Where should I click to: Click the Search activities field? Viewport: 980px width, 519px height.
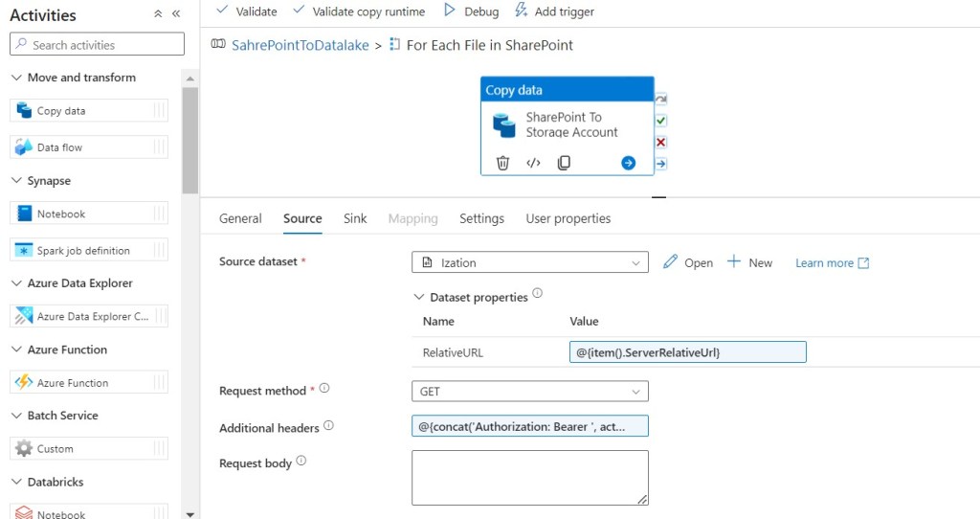[x=97, y=44]
